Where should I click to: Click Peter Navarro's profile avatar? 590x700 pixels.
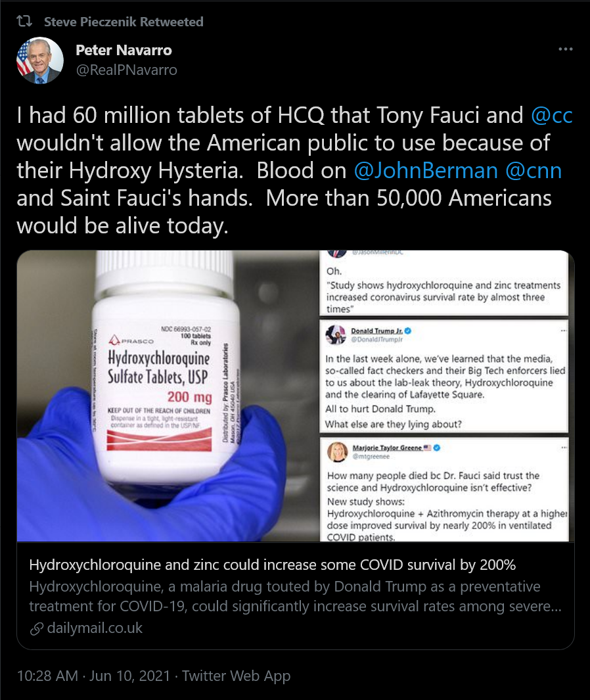click(39, 60)
